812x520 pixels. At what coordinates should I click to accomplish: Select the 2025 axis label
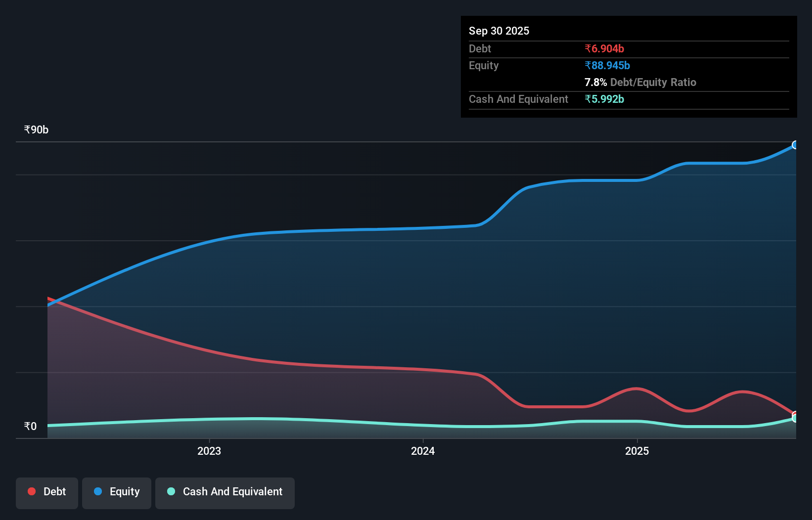[x=637, y=451]
